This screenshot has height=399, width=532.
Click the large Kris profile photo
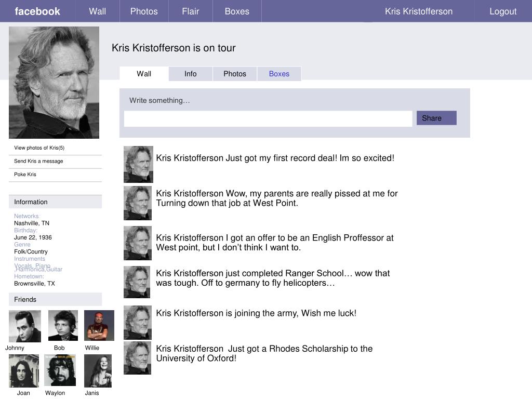pos(54,83)
